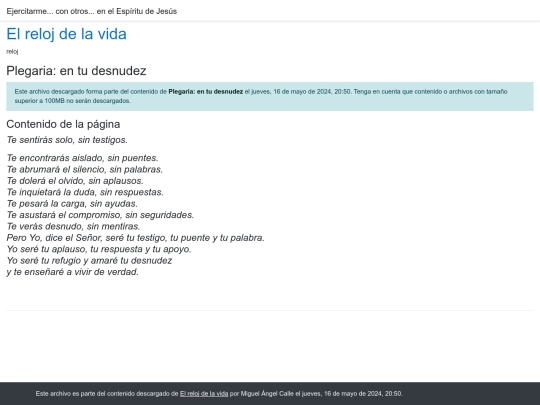
Task: Click the line 'Te sentirás solo, sin testigos.'
Action: 67,140
